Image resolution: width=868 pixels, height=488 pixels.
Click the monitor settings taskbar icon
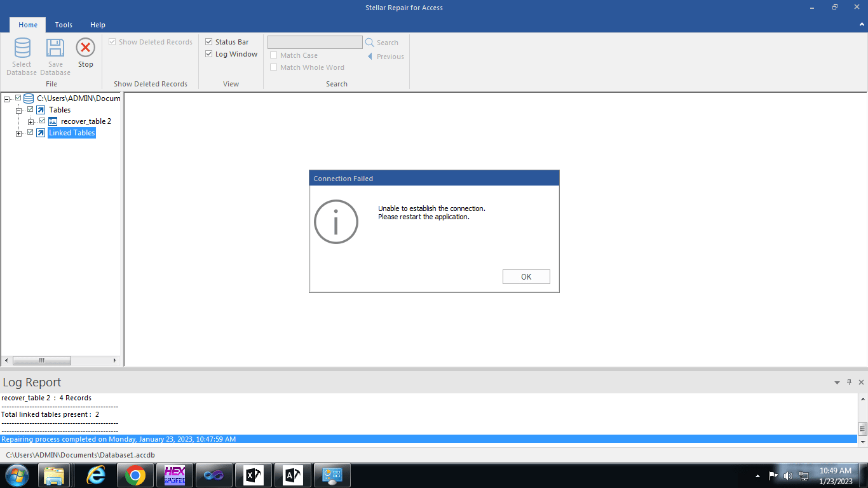pos(332,475)
